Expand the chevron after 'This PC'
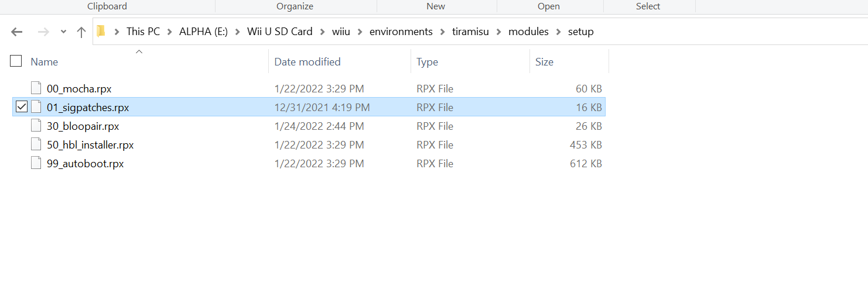 (169, 32)
